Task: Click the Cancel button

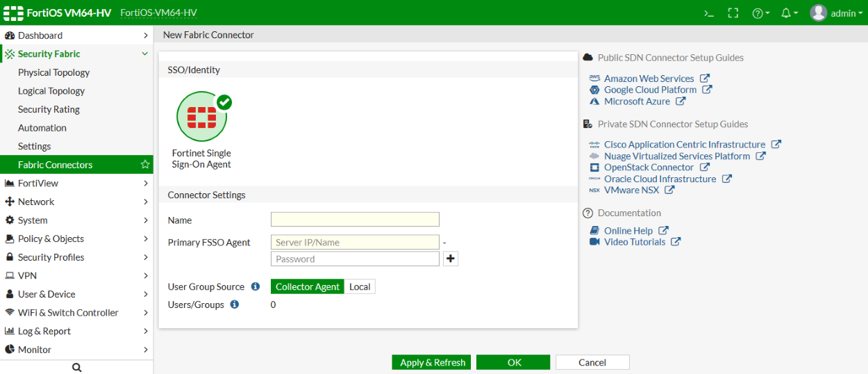Action: [x=592, y=362]
